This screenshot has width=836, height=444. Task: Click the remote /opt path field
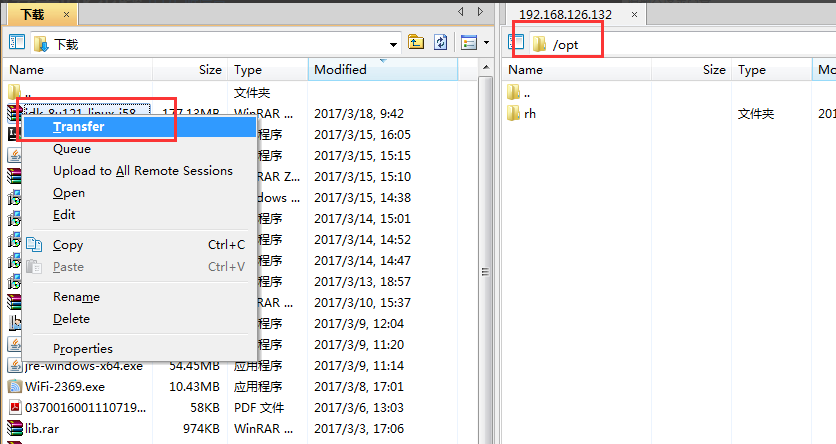565,44
